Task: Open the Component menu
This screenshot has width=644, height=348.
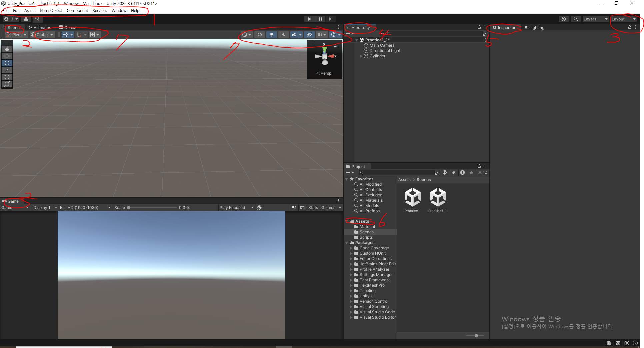Action: pos(77,11)
